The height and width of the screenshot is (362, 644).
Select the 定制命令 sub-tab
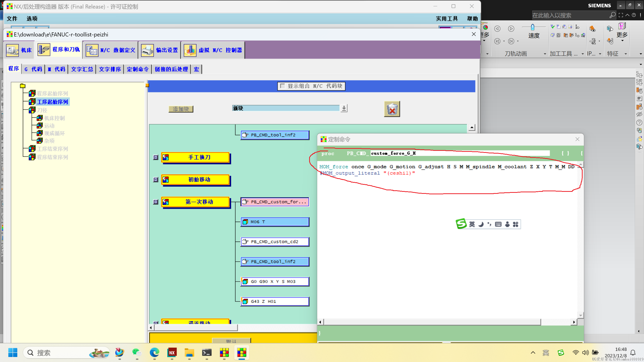pos(138,69)
